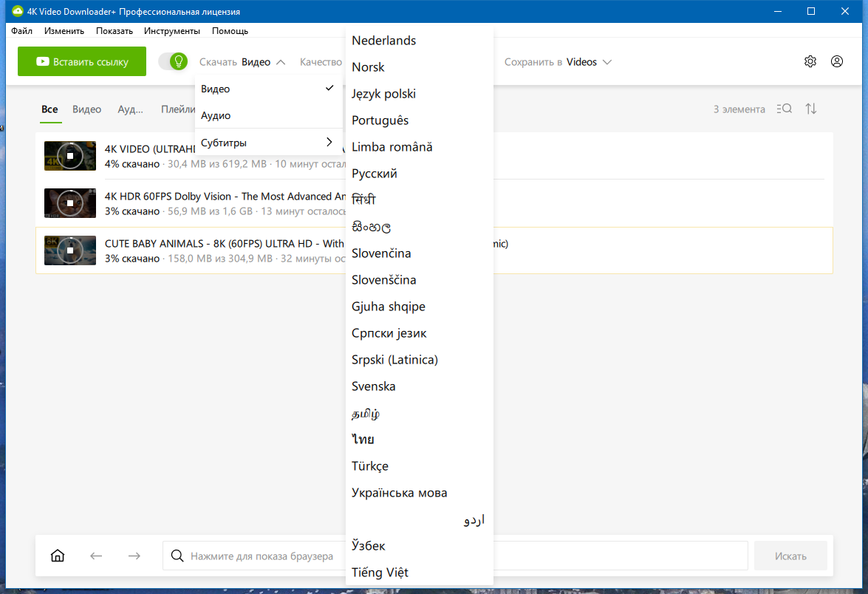Select the CUTE BABY ANIMALS 8K title

click(x=224, y=244)
